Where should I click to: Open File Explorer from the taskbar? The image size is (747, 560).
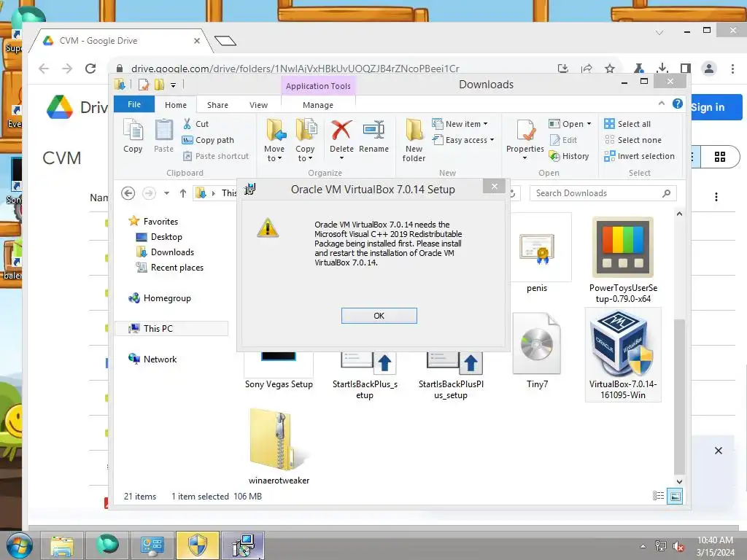pyautogui.click(x=63, y=546)
